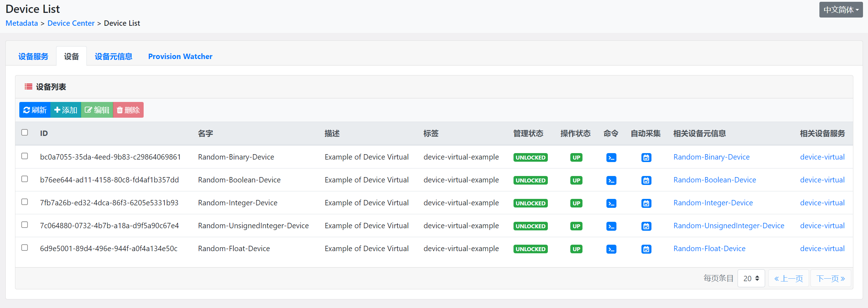Select ID 7fb7a26b-ed32-4dca-86f3-6205e5331b93

[109, 203]
